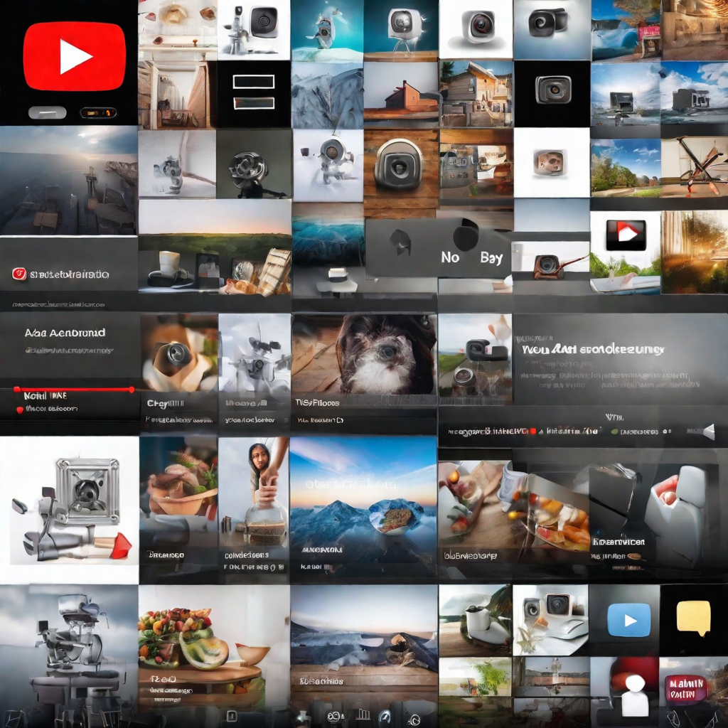This screenshot has width=728, height=728.
Task: Select the glasses-shaped icon in the bottom toolbar
Action: pyautogui.click(x=334, y=716)
